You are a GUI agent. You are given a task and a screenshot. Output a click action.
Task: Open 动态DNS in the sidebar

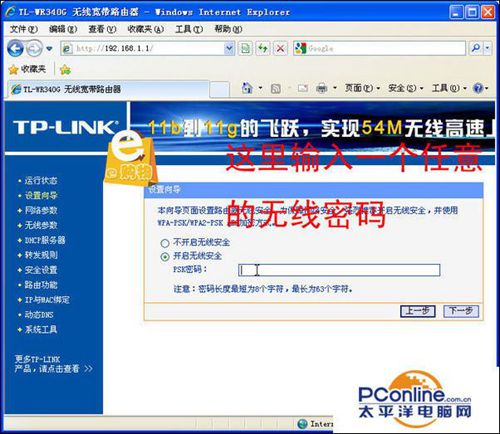pyautogui.click(x=39, y=315)
